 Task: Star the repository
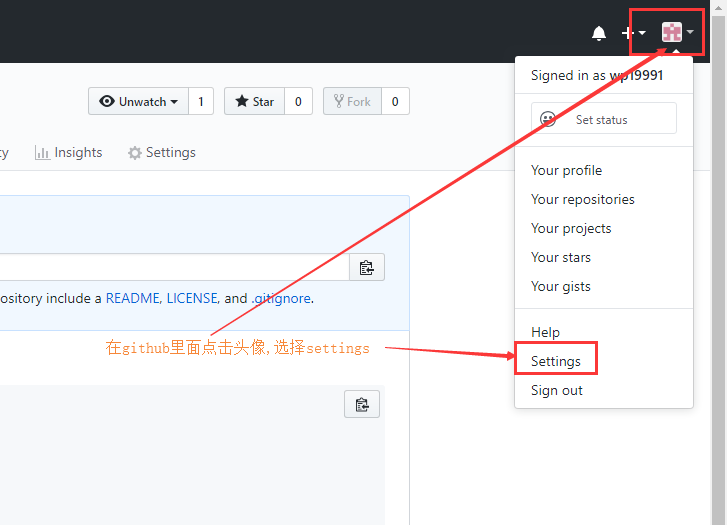click(254, 101)
